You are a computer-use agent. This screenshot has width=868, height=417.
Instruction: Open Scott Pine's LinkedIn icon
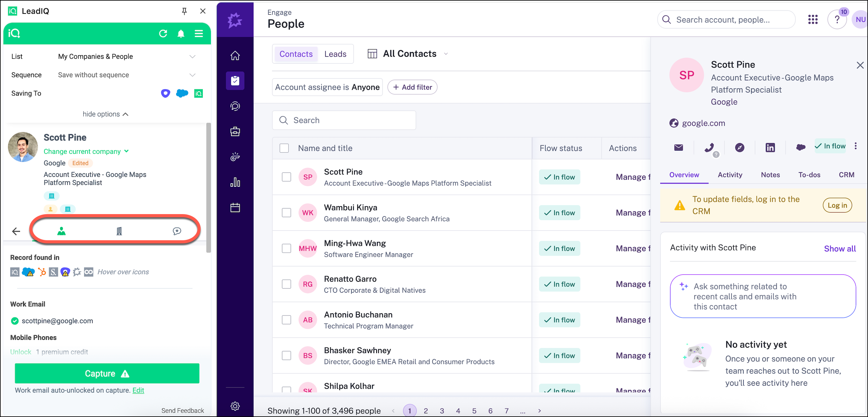coord(770,148)
